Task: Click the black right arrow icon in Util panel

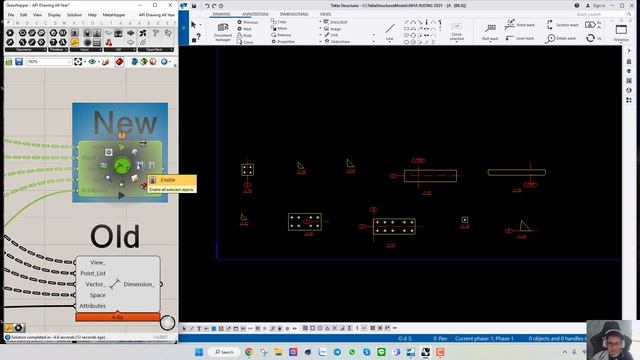Action: 131,33
